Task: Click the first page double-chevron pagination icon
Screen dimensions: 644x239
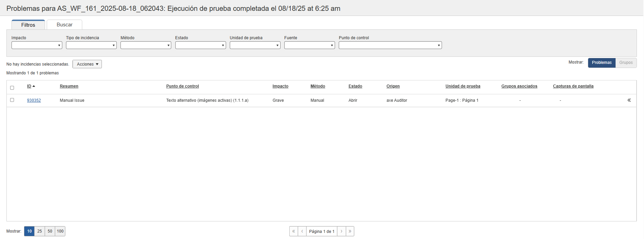Action: pos(293,231)
